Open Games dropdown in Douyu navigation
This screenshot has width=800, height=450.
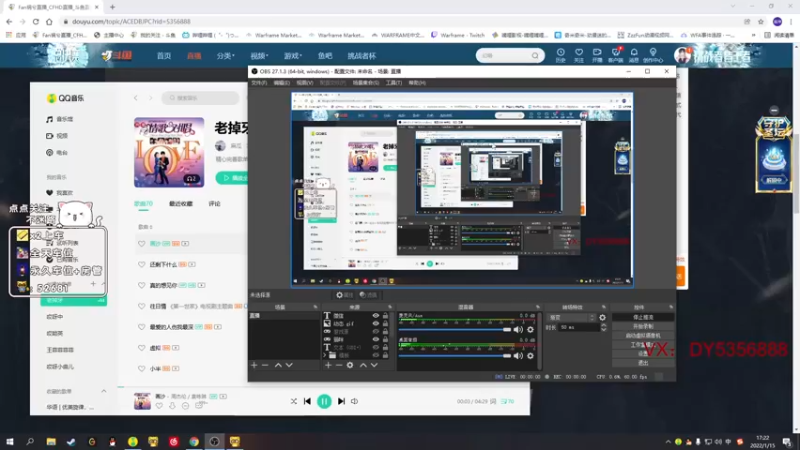pyautogui.click(x=293, y=56)
